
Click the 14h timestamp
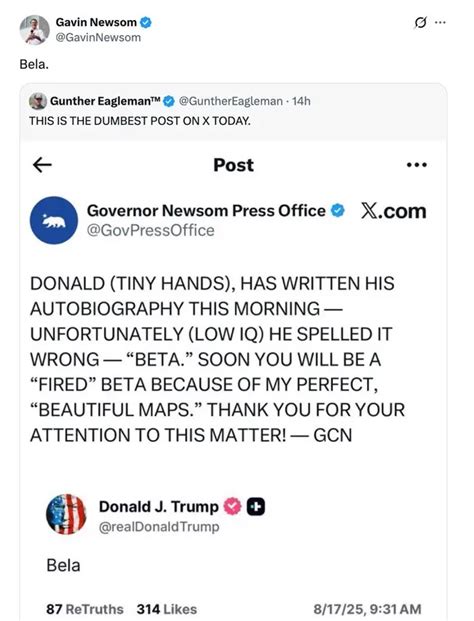coord(301,101)
